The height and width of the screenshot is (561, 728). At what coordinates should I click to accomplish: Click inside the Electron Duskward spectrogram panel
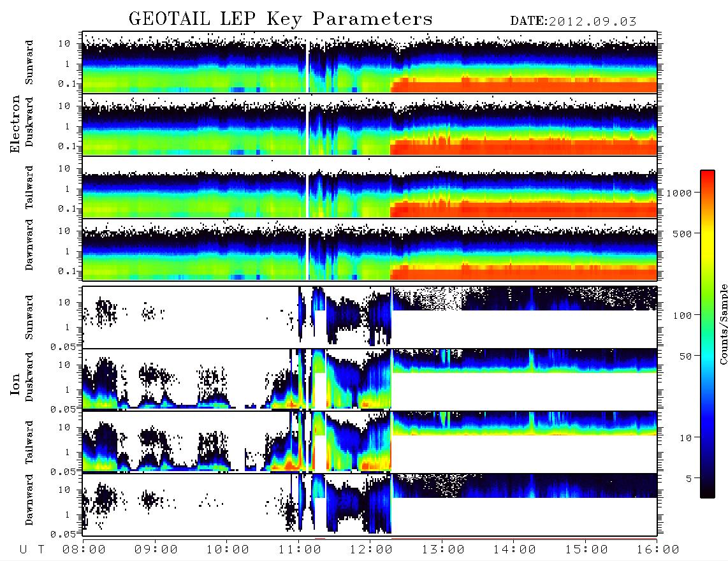coord(370,124)
